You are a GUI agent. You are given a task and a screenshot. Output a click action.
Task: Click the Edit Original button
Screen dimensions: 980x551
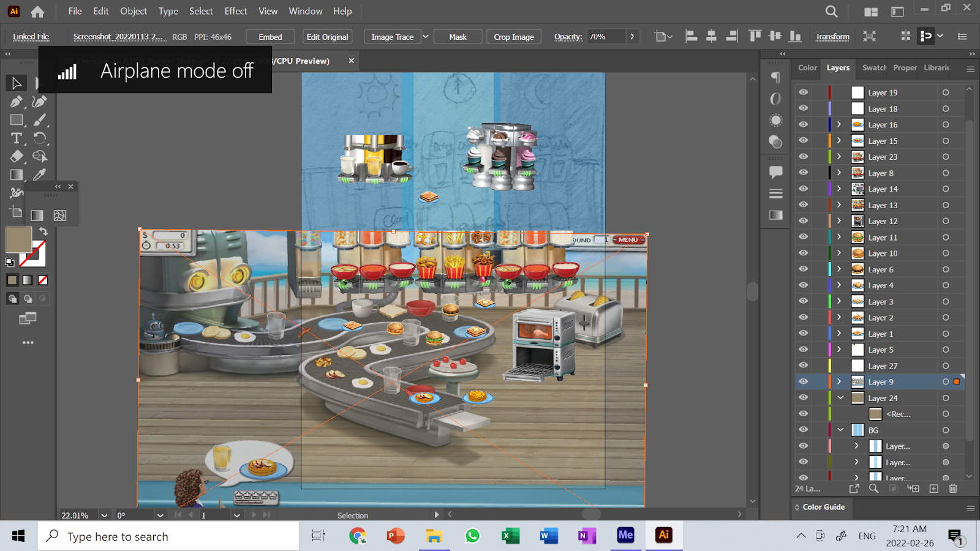tap(327, 37)
